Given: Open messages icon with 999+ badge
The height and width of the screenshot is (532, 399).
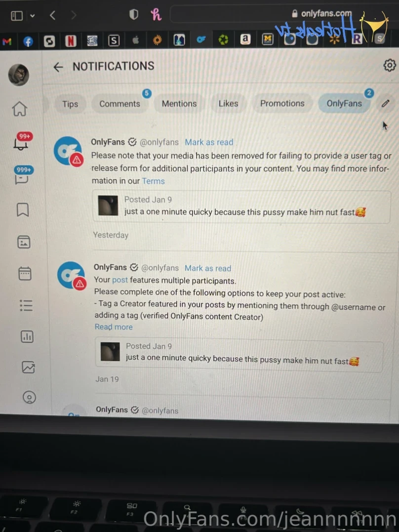Looking at the screenshot, I should pos(22,175).
